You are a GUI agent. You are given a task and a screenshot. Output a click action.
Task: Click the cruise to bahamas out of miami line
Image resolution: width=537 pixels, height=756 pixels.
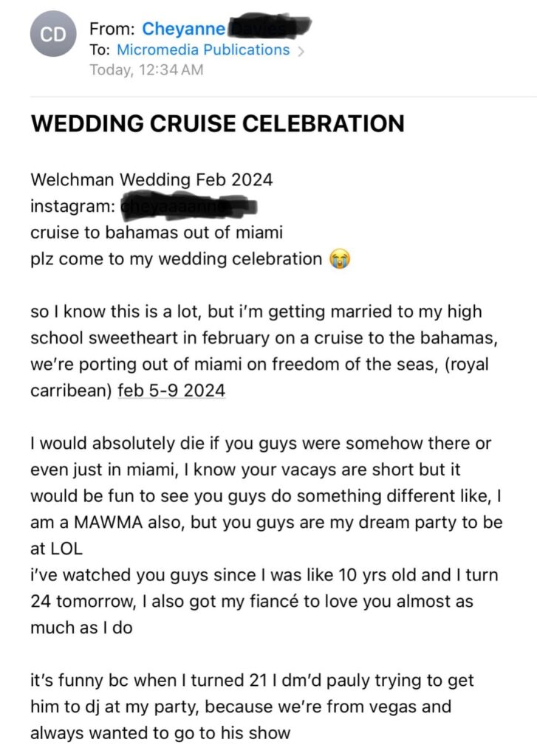pyautogui.click(x=157, y=233)
